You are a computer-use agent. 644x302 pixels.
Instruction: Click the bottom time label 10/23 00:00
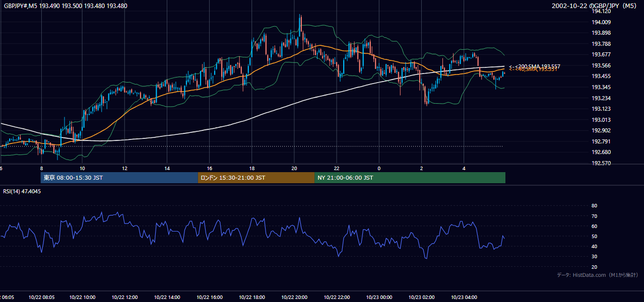click(x=379, y=297)
